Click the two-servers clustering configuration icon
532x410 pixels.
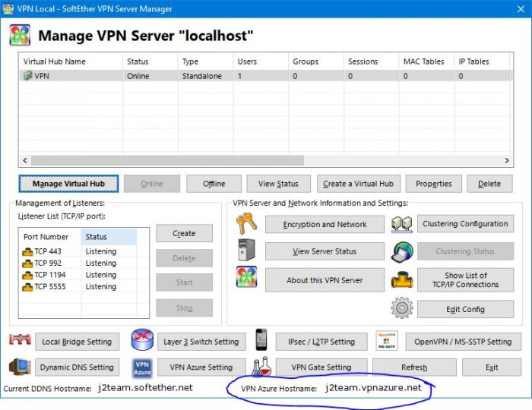[402, 224]
